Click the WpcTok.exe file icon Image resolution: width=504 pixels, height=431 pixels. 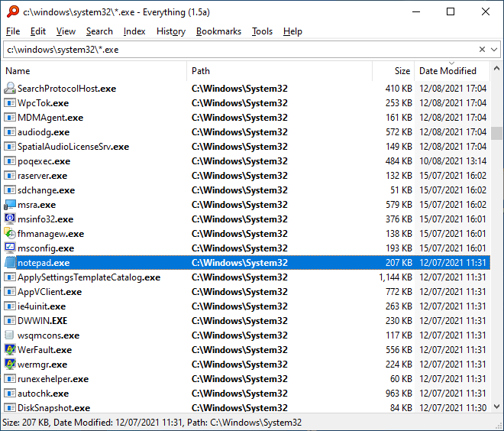point(10,103)
